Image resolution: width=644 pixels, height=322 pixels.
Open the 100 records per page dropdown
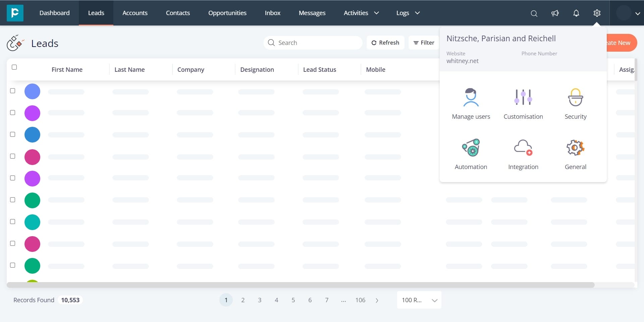coord(419,300)
